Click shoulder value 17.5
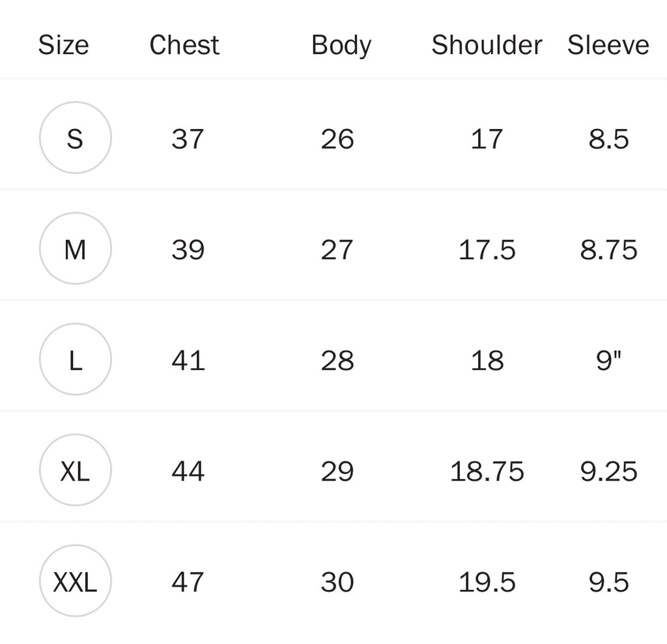Viewport: 667px width, 644px height. point(487,249)
